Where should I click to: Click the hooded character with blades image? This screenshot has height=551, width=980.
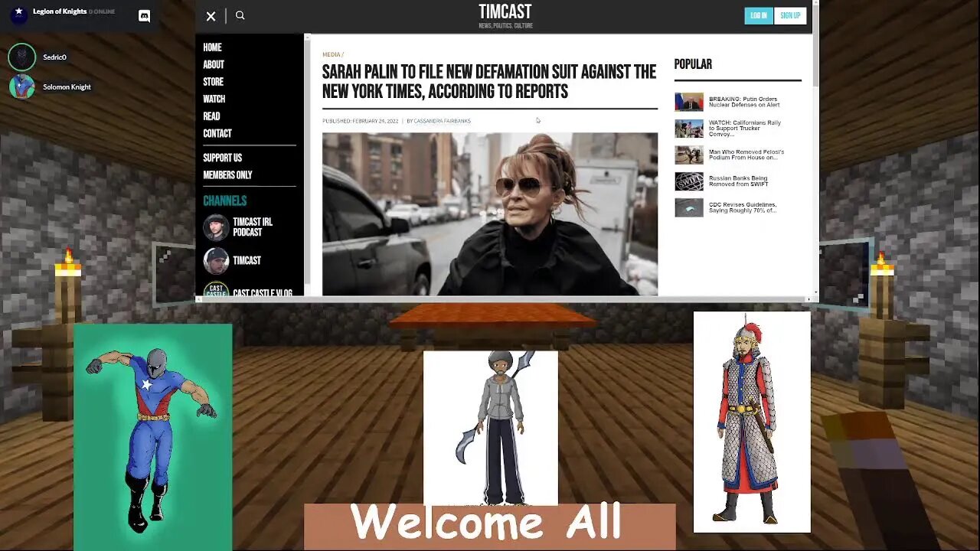pyautogui.click(x=490, y=429)
